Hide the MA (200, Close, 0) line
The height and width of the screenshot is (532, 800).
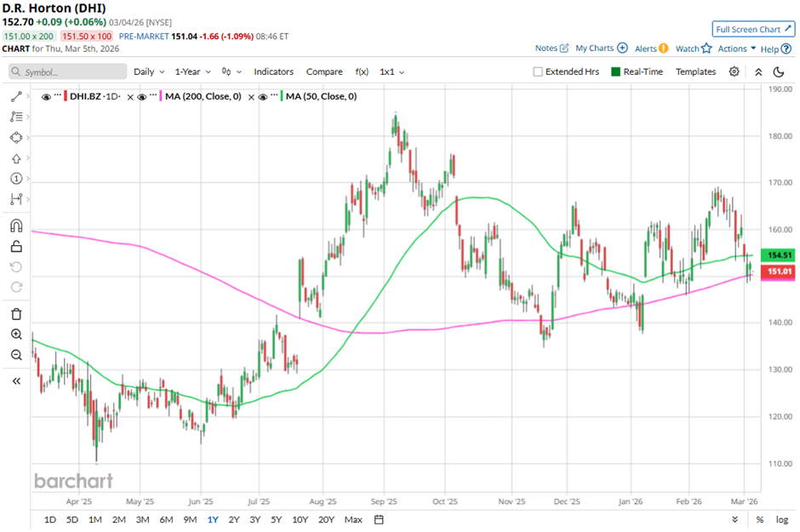click(142, 96)
